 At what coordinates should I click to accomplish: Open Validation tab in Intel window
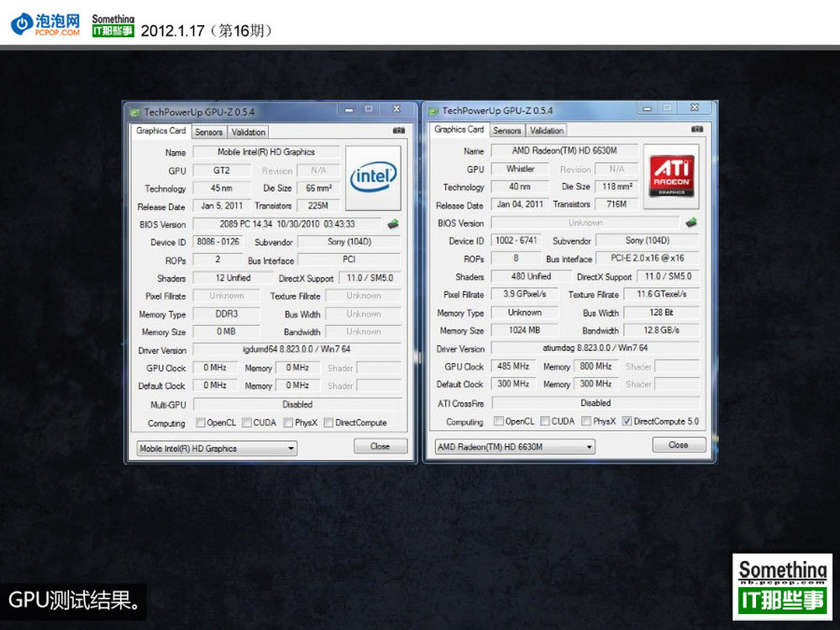click(248, 132)
